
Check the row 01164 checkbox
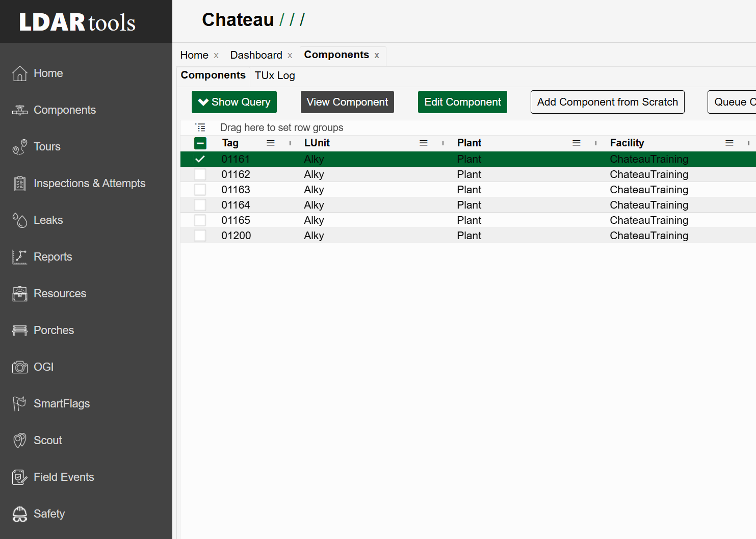200,205
